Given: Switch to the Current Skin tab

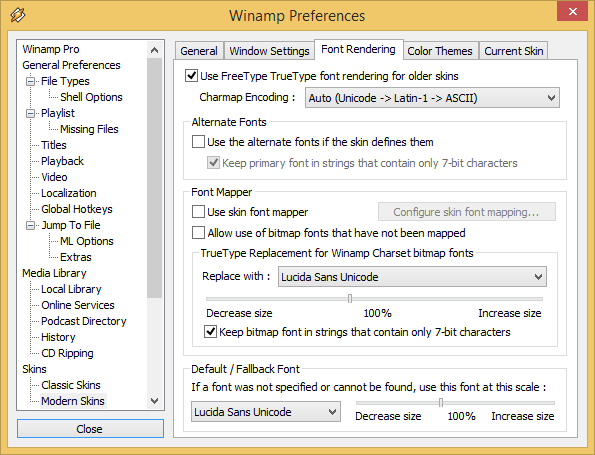Looking at the screenshot, I should coord(514,51).
